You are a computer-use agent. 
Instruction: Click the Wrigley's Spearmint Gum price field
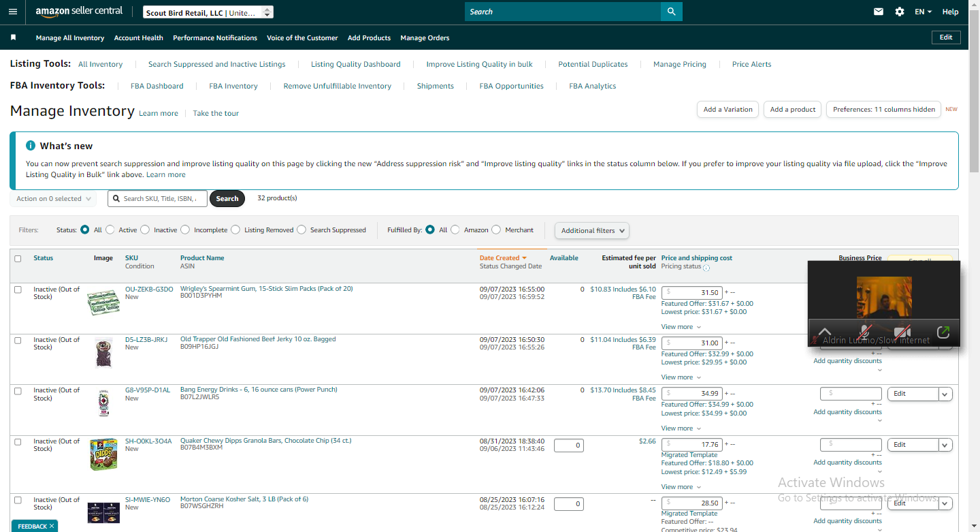tap(691, 292)
